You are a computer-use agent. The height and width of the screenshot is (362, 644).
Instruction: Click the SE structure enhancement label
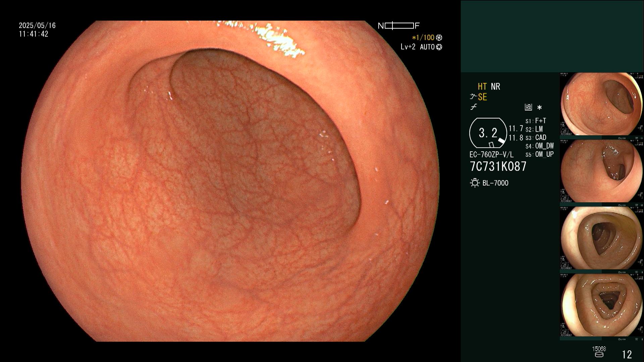coord(482,97)
